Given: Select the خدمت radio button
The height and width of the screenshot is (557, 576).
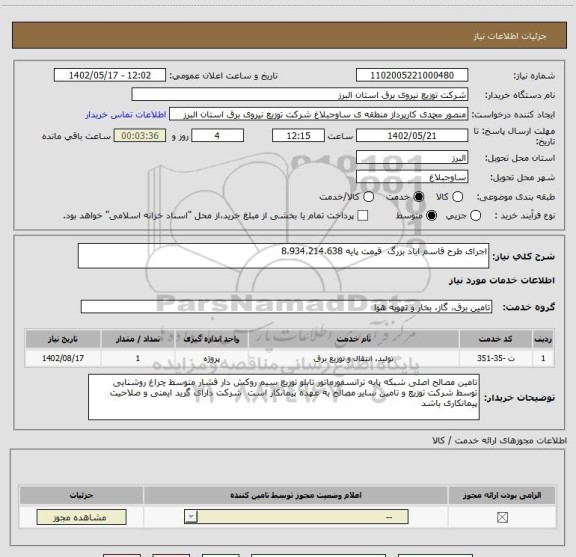Looking at the screenshot, I should point(419,197).
